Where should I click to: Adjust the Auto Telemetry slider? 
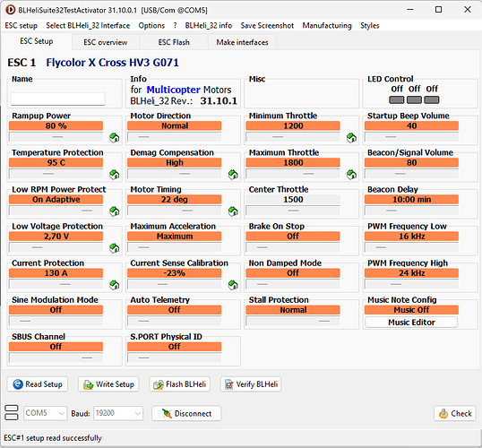pyautogui.click(x=175, y=321)
